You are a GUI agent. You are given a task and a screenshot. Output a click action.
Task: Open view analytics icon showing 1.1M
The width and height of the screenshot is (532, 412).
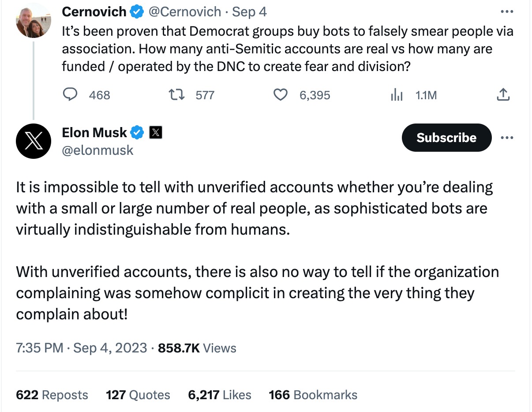[397, 95]
